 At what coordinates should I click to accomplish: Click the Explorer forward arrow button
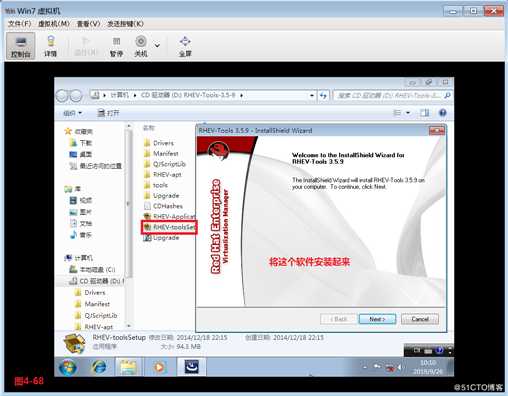76,96
